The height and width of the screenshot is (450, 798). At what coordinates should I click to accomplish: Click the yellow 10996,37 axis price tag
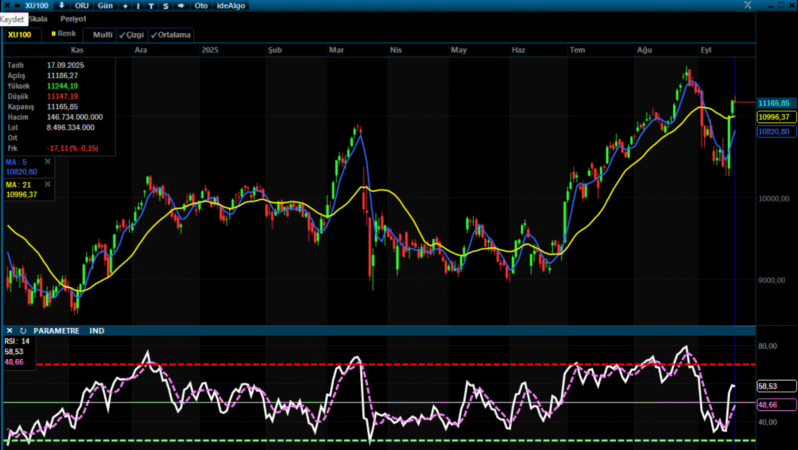point(776,117)
